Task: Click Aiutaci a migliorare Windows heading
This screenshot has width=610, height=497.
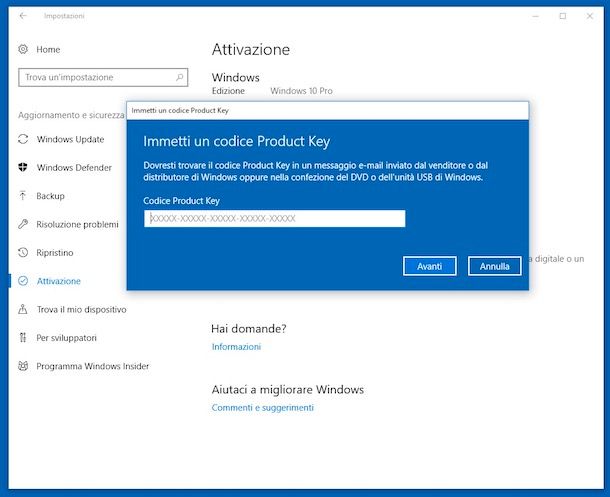Action: pos(288,389)
